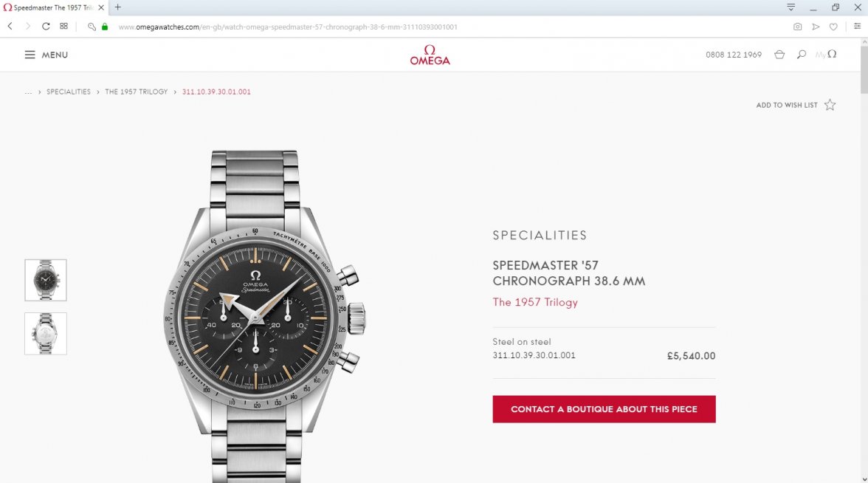Open the shopping basket icon
The image size is (868, 483).
[779, 55]
